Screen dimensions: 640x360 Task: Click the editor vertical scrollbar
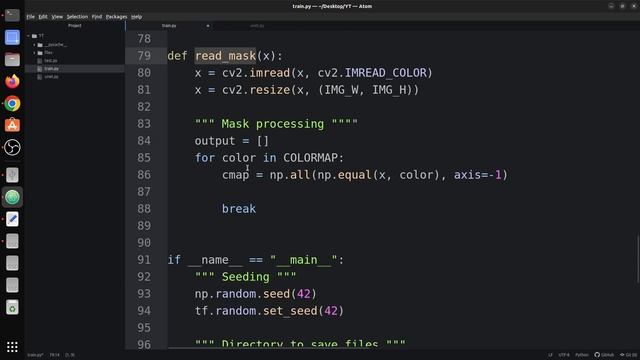coord(637,259)
